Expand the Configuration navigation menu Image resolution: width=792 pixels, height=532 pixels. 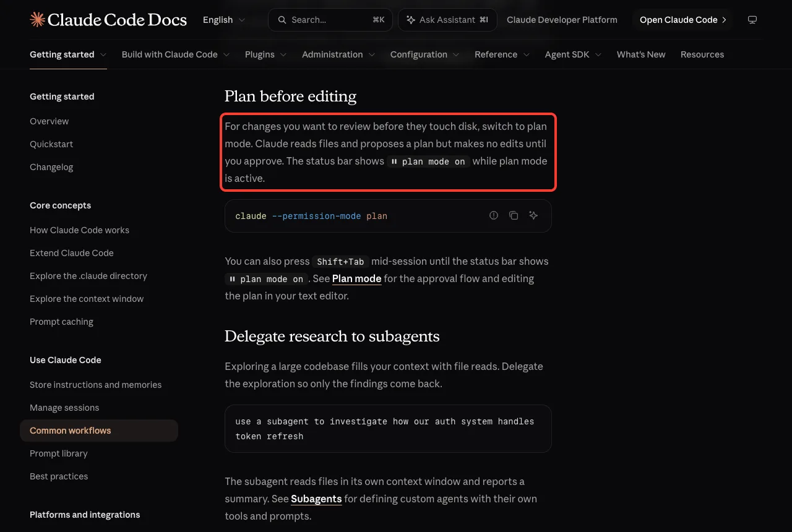[425, 54]
